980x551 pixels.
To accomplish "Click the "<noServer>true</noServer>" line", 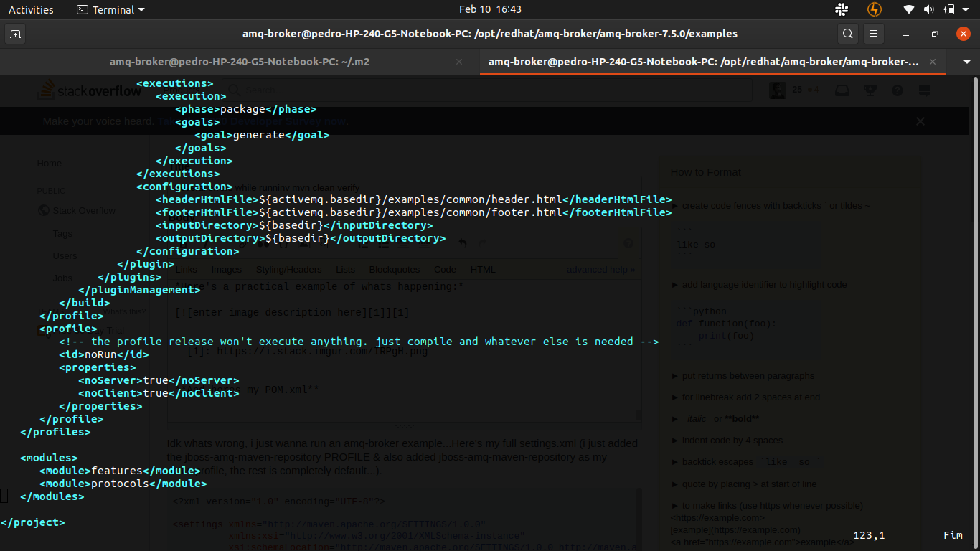I will click(x=159, y=380).
